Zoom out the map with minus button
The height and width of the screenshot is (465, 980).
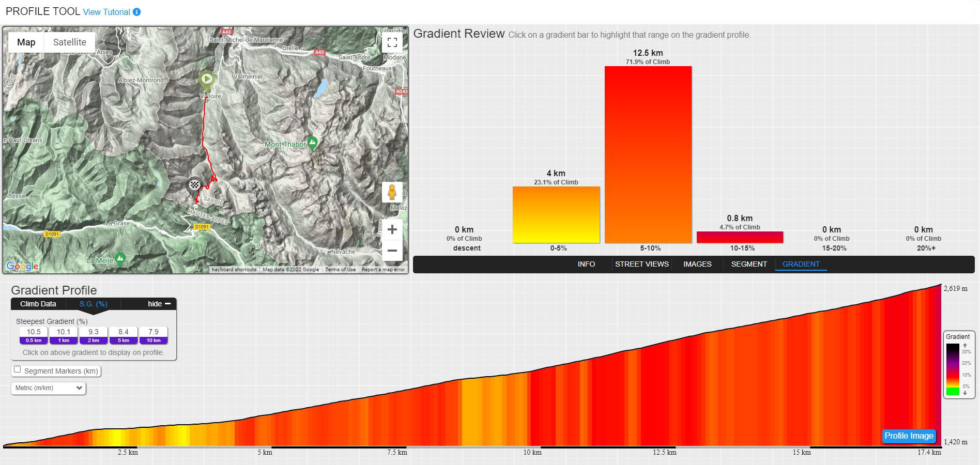point(392,251)
